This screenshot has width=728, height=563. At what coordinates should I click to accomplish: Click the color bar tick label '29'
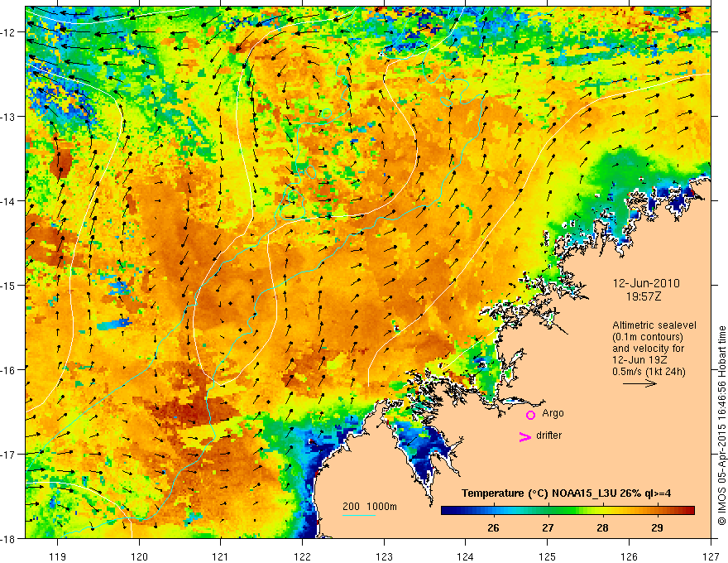[657, 527]
